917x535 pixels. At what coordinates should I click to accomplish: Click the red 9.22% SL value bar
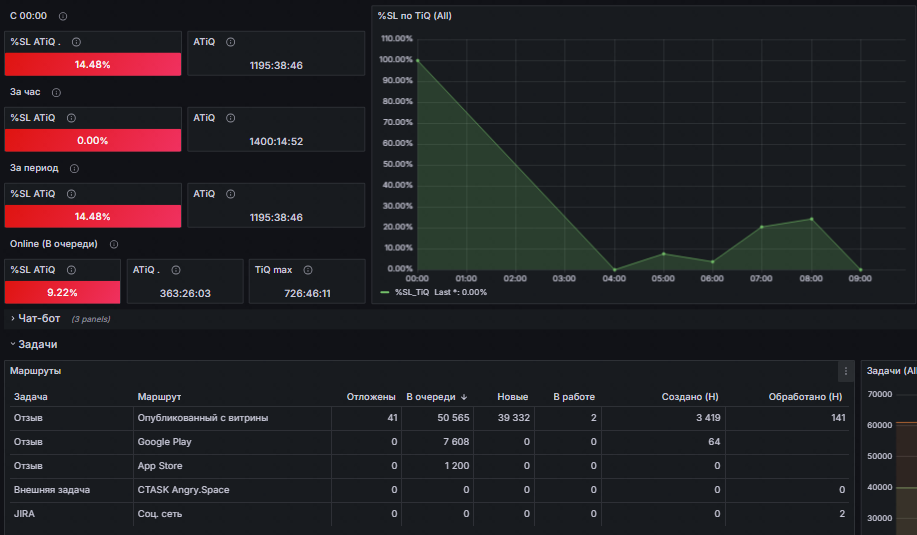pyautogui.click(x=63, y=292)
